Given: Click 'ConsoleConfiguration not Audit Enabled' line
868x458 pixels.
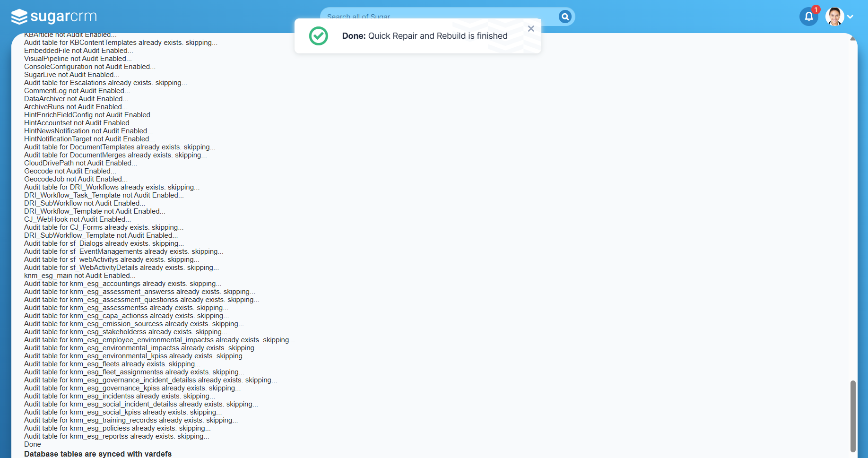Looking at the screenshot, I should click(90, 67).
